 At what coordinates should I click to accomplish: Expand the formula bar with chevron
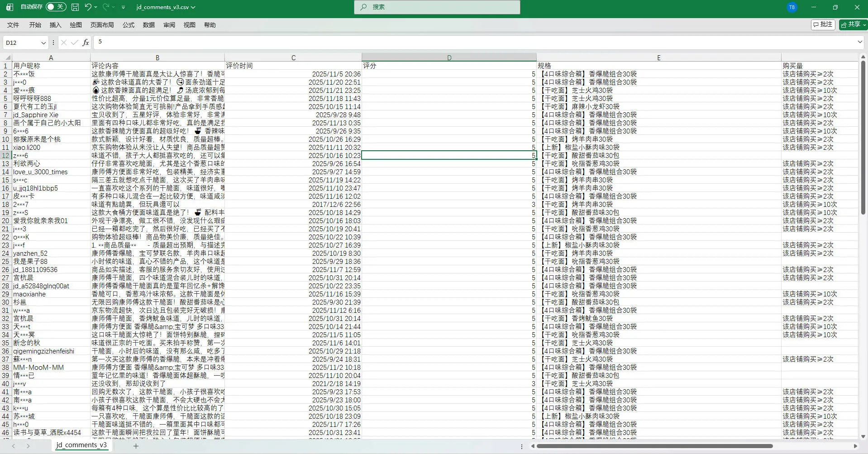point(860,42)
